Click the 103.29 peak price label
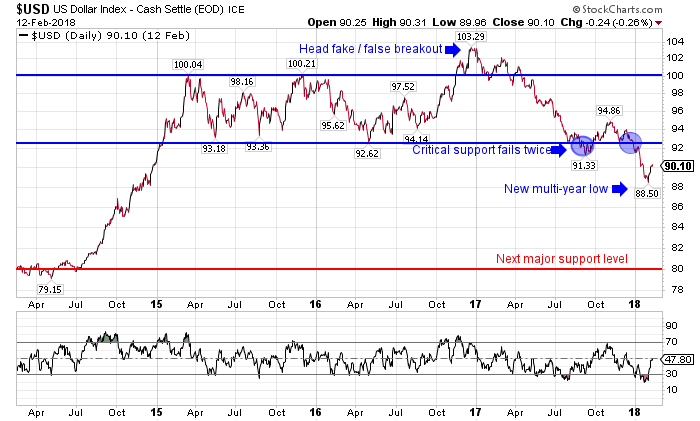This screenshot has height=421, width=700. point(471,37)
